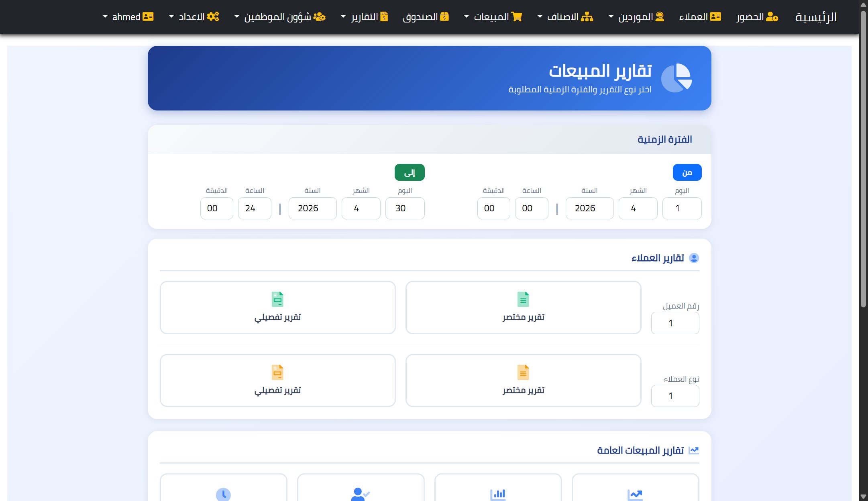This screenshot has width=868, height=501.
Task: Click the From month (الشهر) field
Action: (x=638, y=208)
